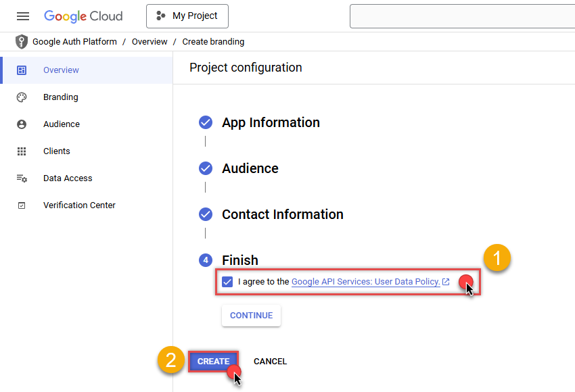Click the Overview dashboard icon
This screenshot has width=575, height=392.
[22, 70]
